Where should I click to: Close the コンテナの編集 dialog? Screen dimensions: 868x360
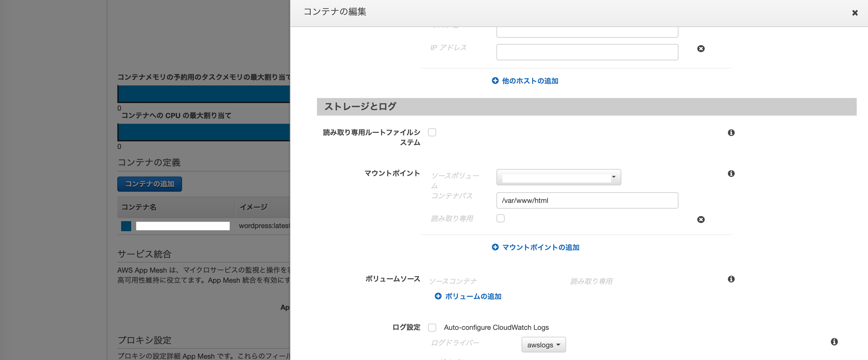click(855, 13)
